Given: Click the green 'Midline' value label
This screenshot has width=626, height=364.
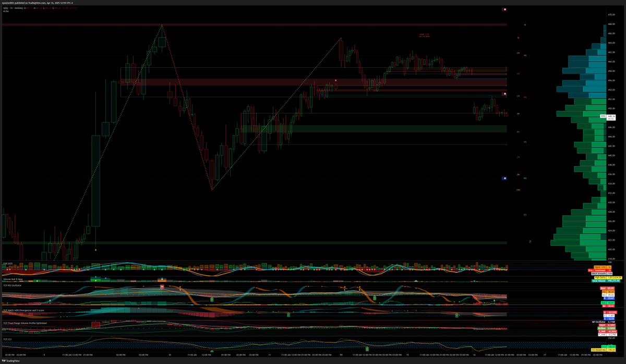Looking at the screenshot, I should coord(606,329).
